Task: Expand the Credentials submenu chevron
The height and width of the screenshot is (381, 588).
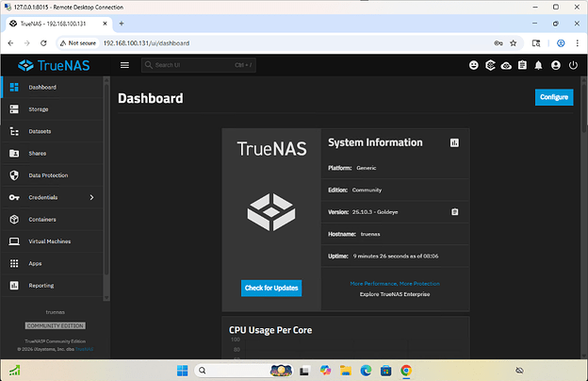Action: coord(91,197)
